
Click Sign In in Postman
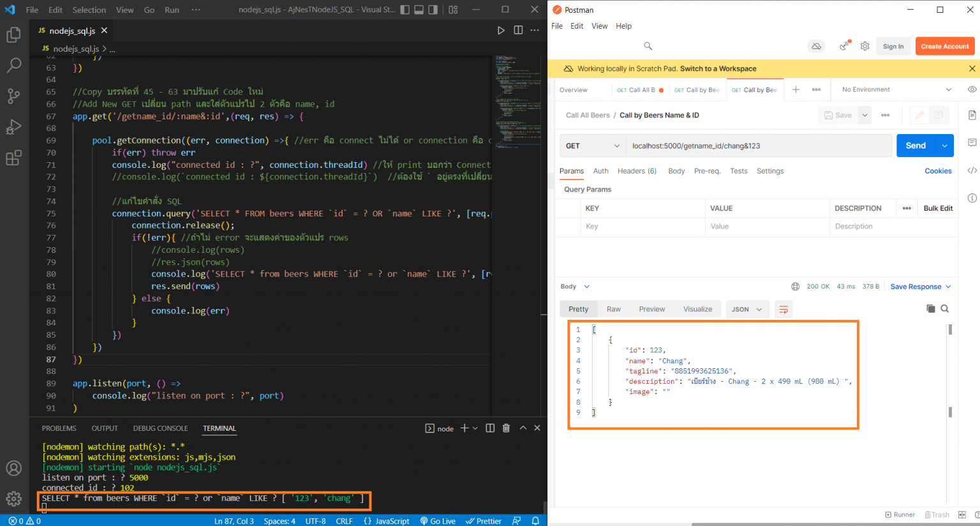893,45
